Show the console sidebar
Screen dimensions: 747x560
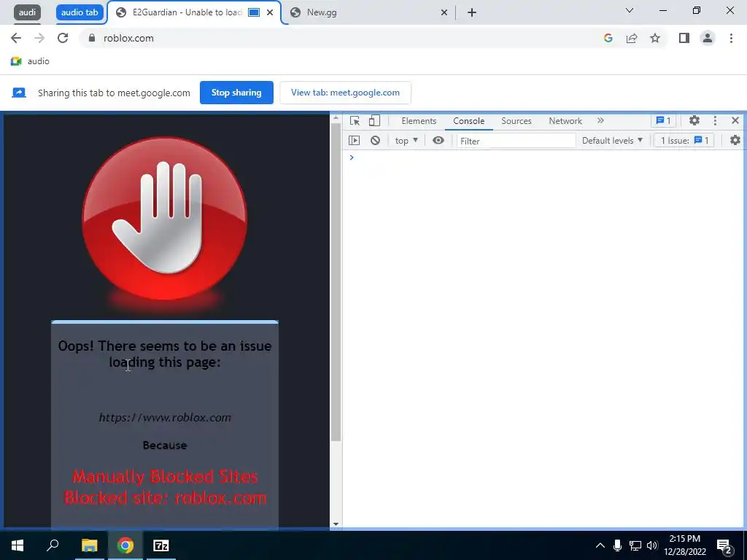click(x=354, y=141)
